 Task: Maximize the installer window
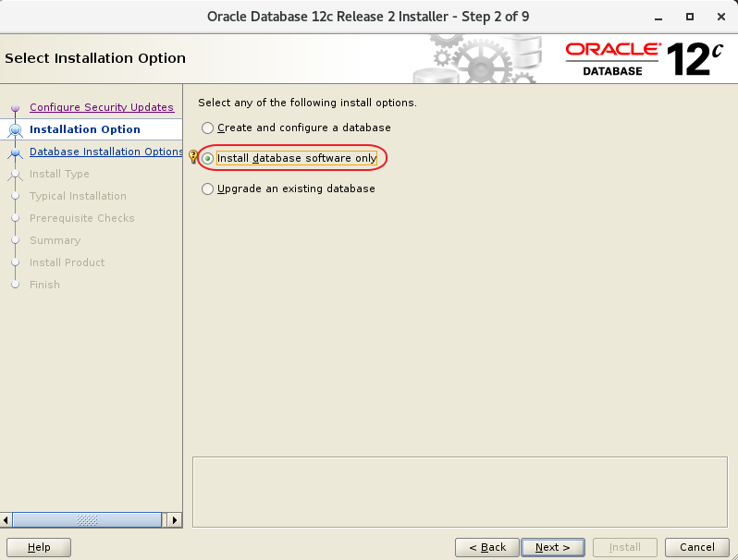pyautogui.click(x=690, y=17)
